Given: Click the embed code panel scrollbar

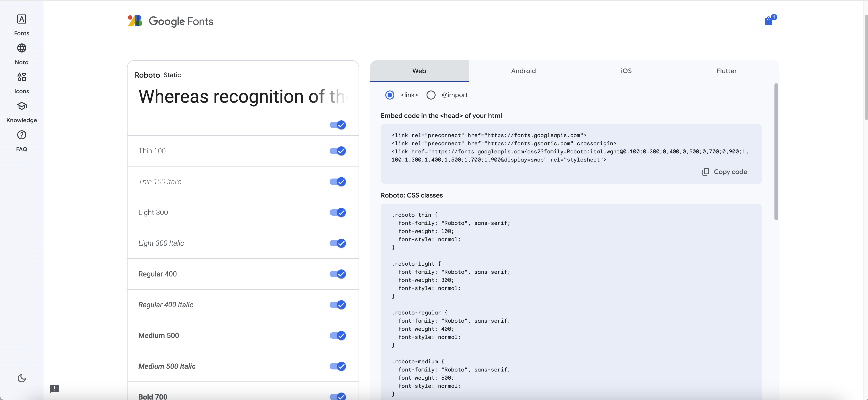Looking at the screenshot, I should pos(776,152).
